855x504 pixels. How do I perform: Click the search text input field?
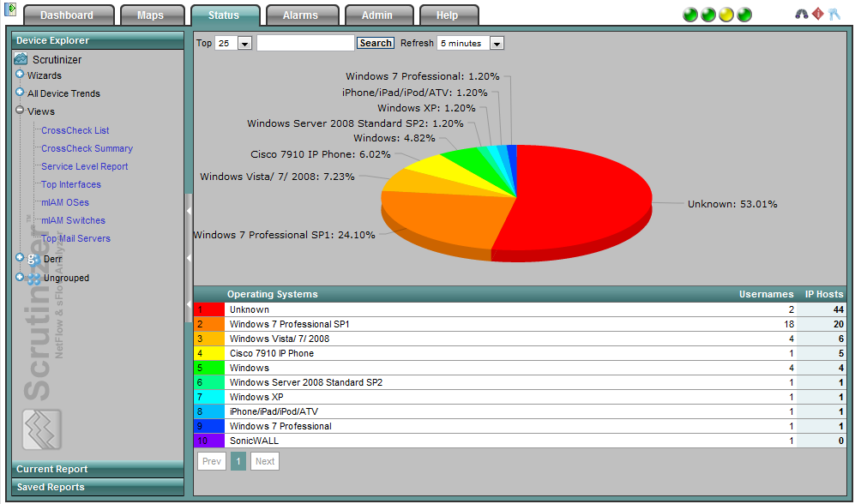pos(305,43)
